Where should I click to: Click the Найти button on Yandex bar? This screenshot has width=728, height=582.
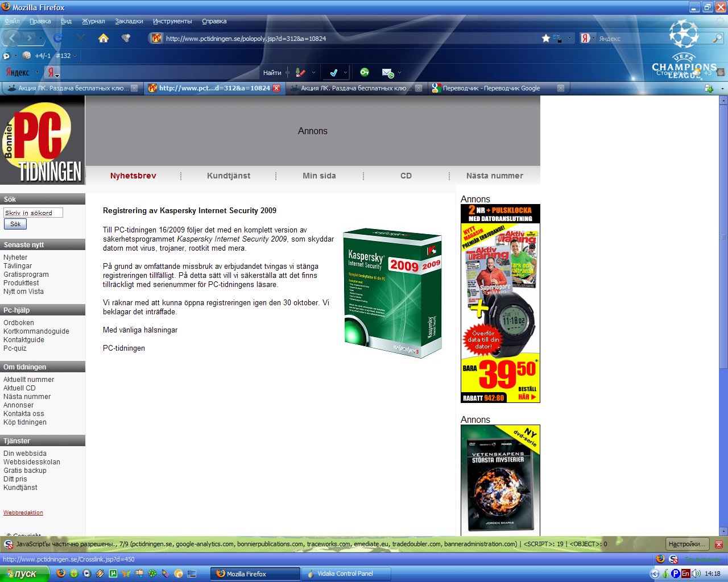pyautogui.click(x=272, y=72)
